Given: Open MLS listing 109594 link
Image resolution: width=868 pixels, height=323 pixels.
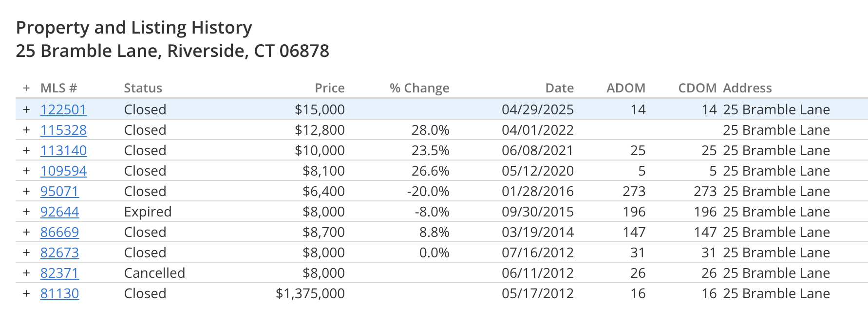Looking at the screenshot, I should [x=63, y=171].
